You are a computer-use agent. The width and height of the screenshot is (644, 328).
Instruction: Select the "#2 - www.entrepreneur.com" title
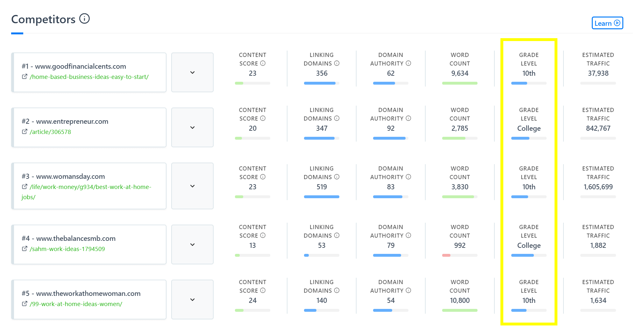65,121
